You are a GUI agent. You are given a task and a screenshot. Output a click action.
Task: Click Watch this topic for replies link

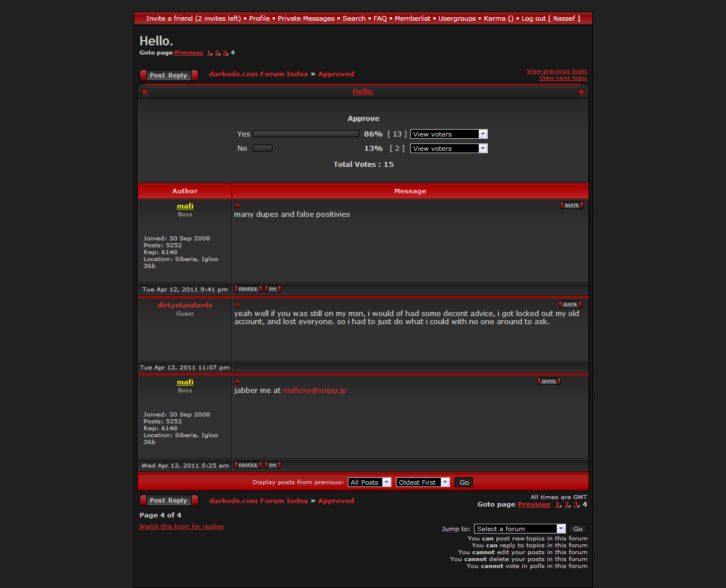pyautogui.click(x=181, y=527)
